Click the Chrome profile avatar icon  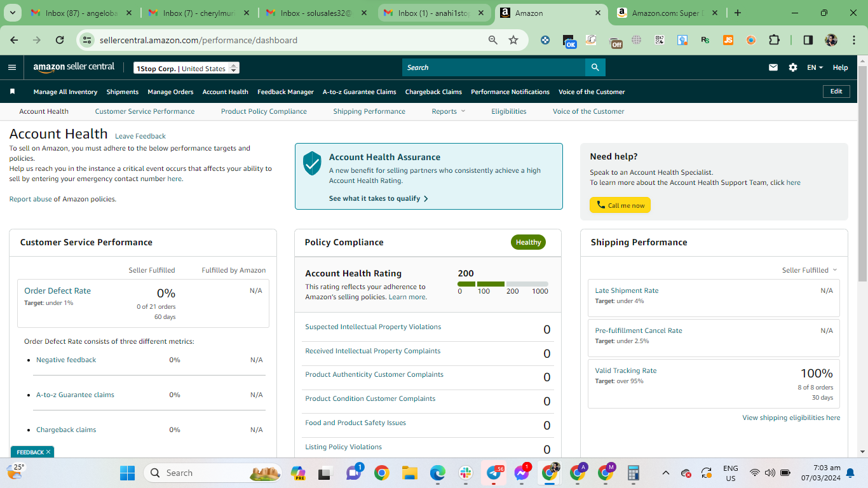point(831,40)
